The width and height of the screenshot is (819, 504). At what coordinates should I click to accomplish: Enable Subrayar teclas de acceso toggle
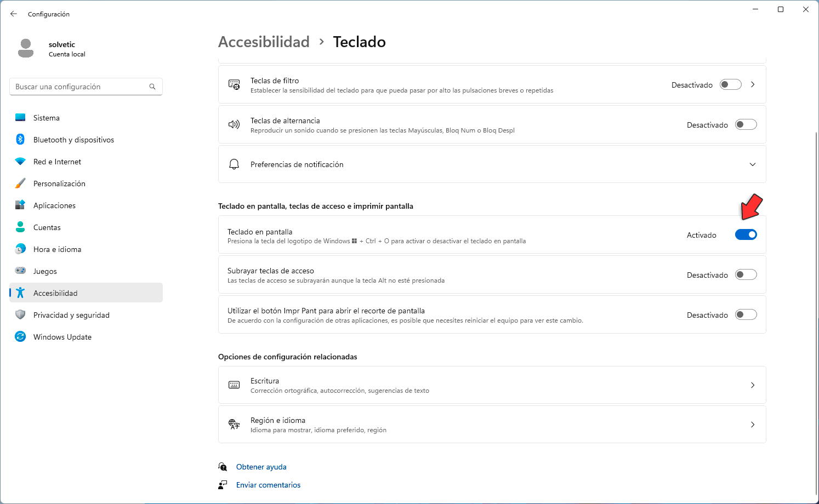pyautogui.click(x=746, y=274)
